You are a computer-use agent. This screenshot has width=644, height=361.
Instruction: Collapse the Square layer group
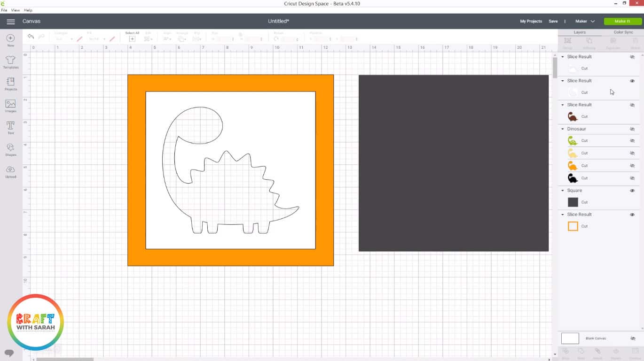click(x=563, y=191)
